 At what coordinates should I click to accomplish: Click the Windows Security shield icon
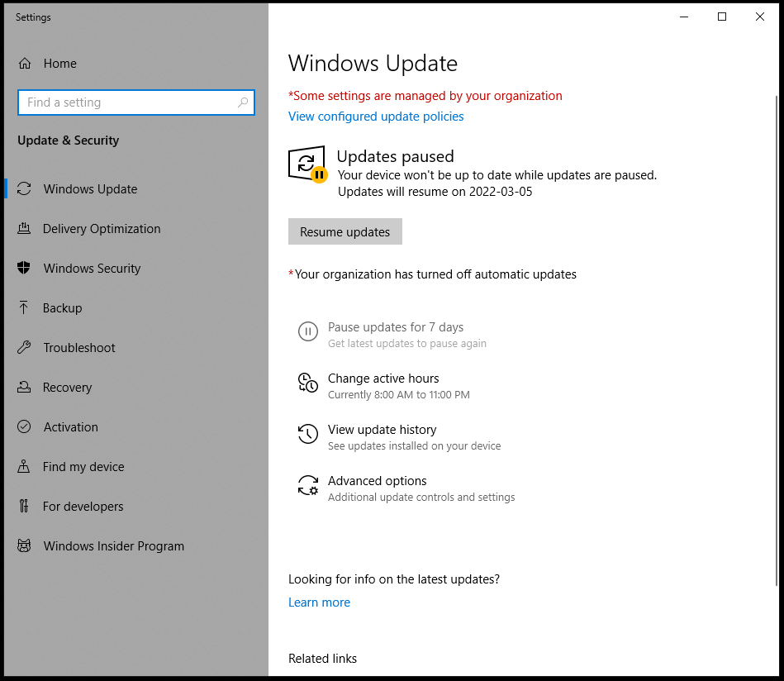coord(25,269)
